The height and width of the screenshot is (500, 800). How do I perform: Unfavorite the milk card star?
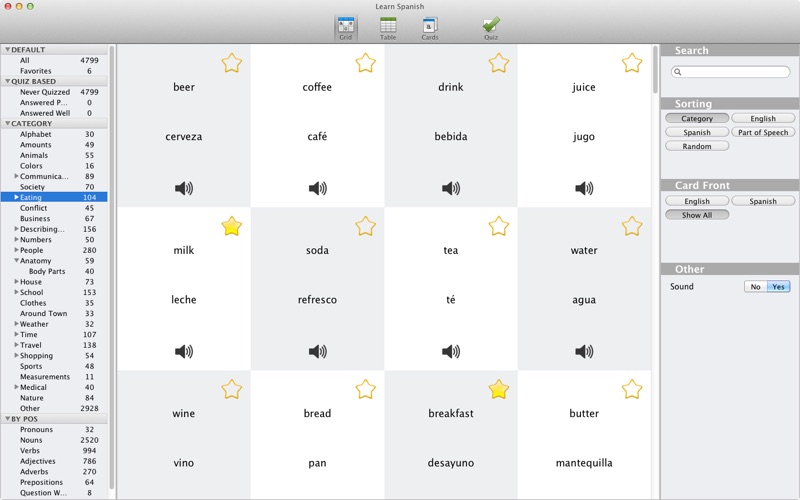pos(232,226)
